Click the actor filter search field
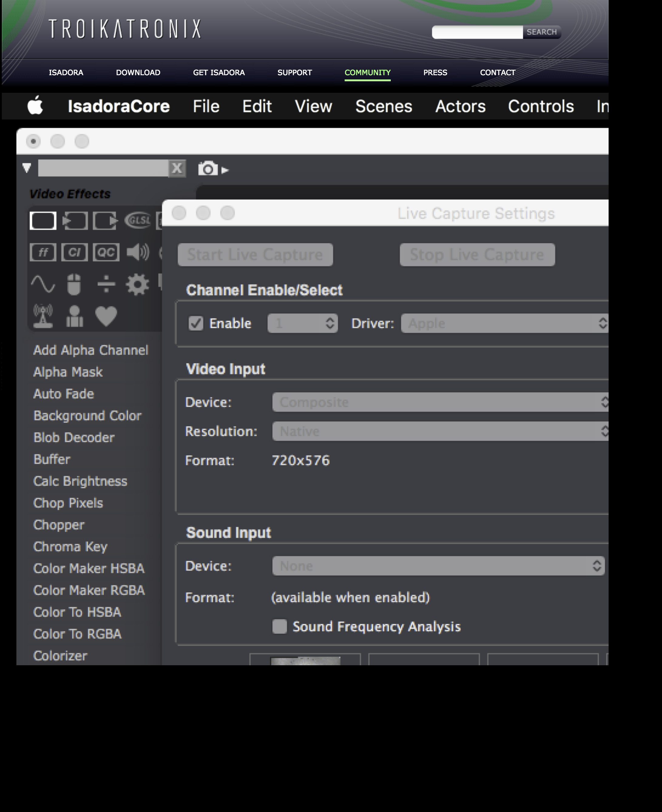662x812 pixels. tap(103, 168)
